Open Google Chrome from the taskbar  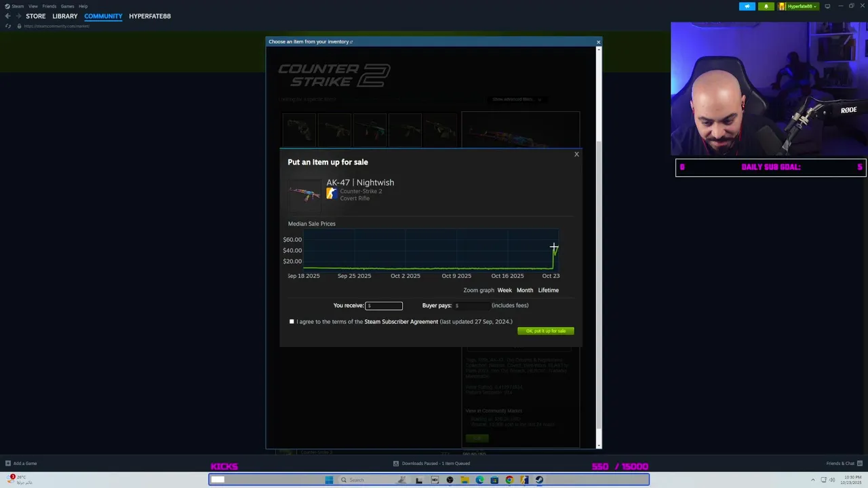509,480
